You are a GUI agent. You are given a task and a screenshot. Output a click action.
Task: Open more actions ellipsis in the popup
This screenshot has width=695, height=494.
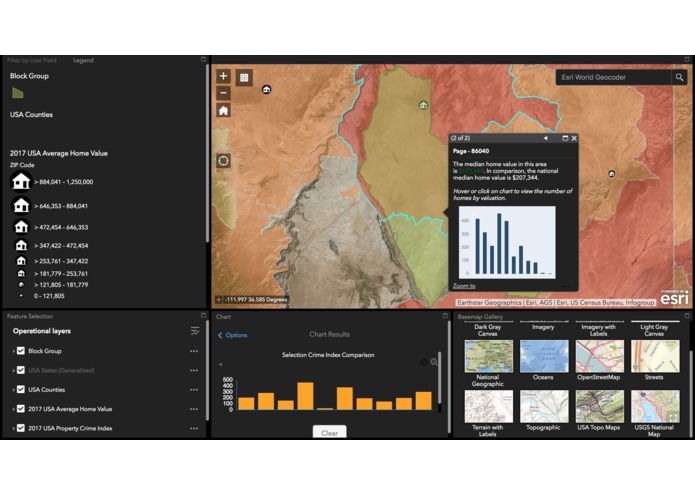565,286
